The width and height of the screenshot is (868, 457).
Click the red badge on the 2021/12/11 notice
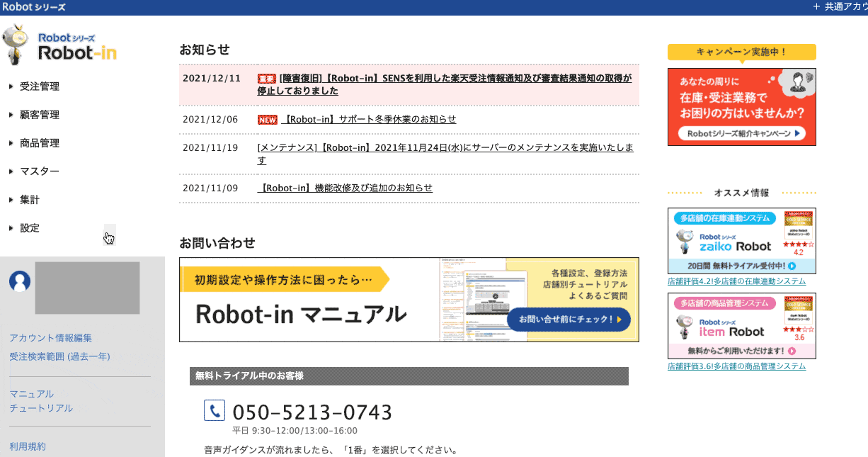266,79
